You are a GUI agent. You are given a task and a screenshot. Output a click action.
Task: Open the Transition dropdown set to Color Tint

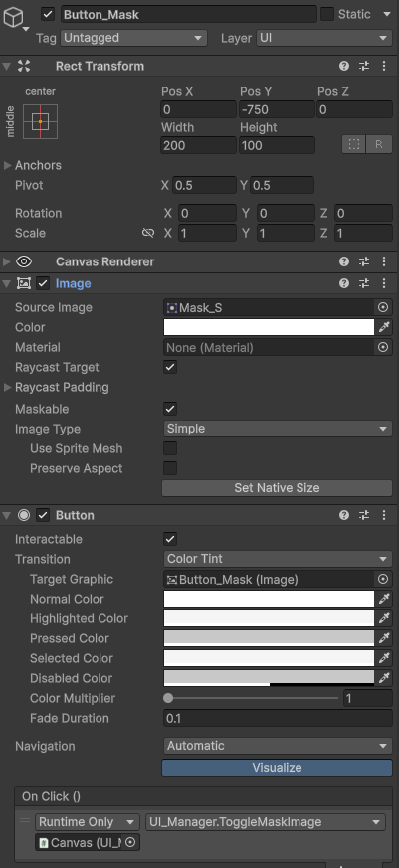pos(279,559)
